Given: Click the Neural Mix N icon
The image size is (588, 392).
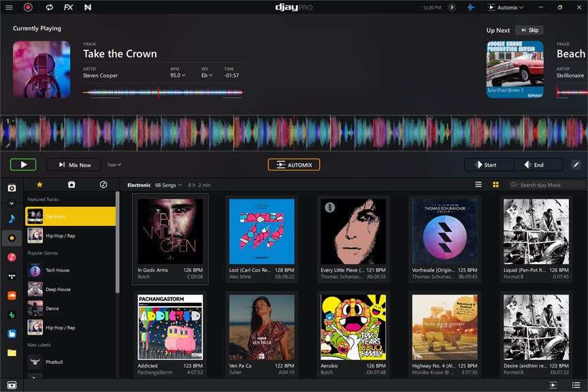Looking at the screenshot, I should pos(88,7).
